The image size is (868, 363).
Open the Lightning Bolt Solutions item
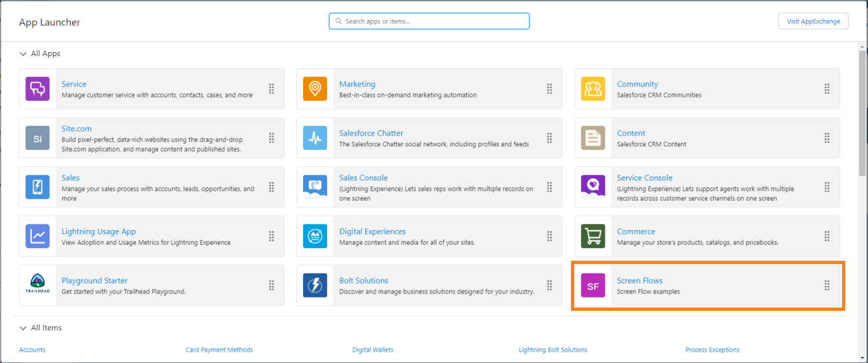pyautogui.click(x=553, y=350)
